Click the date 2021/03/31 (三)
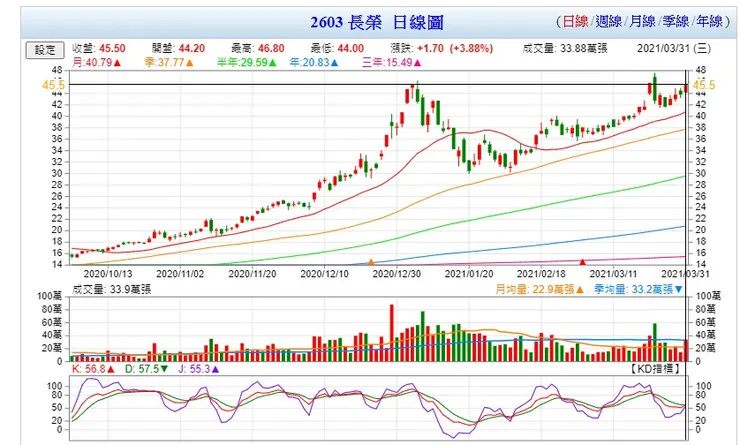This screenshot has height=445, width=740. (674, 49)
